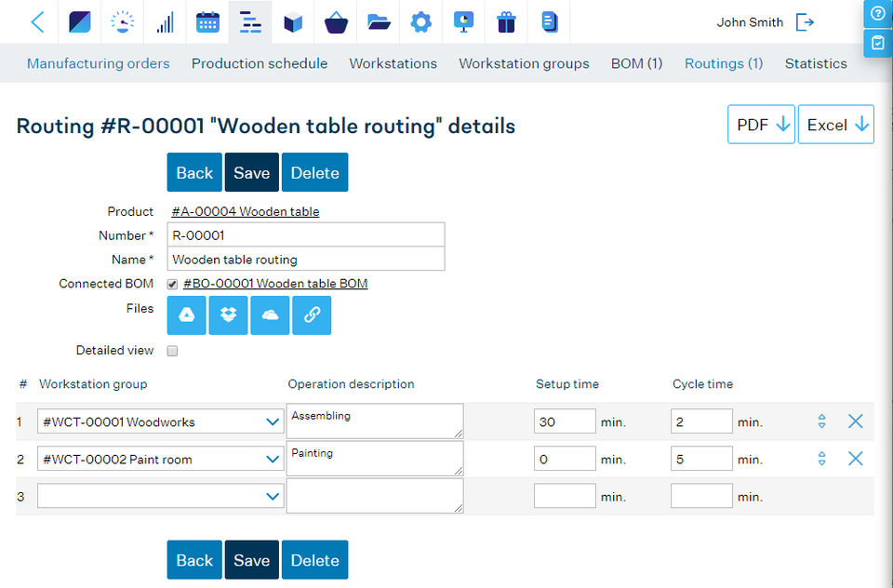Open the production planning Gantt icon

coord(250,22)
